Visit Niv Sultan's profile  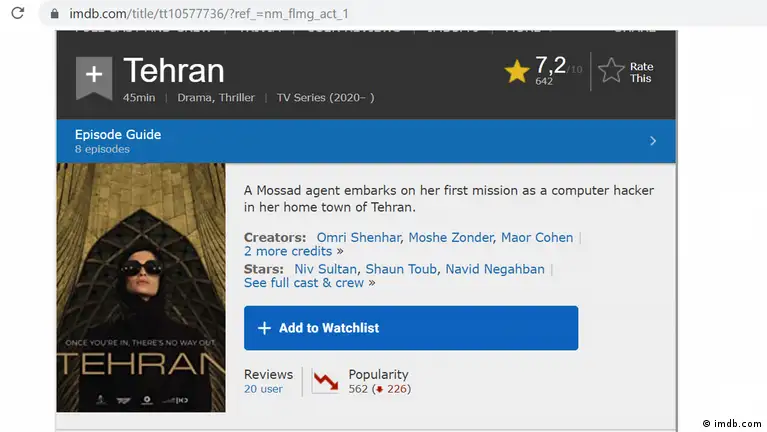tap(325, 269)
